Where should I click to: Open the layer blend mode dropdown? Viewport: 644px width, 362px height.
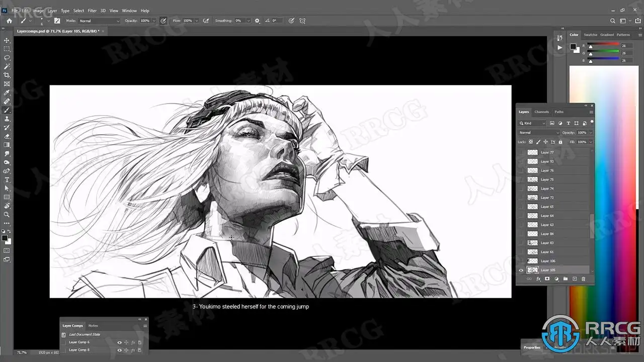coord(538,133)
